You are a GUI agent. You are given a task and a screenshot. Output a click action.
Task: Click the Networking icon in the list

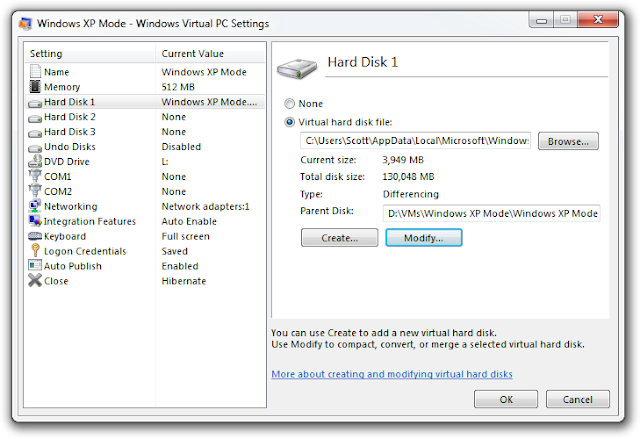pos(35,206)
